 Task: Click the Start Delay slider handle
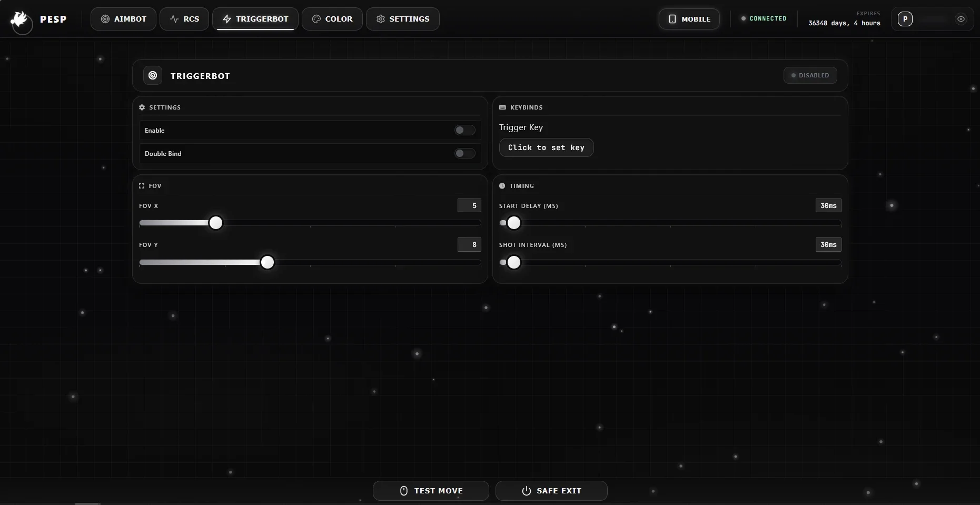pos(514,223)
